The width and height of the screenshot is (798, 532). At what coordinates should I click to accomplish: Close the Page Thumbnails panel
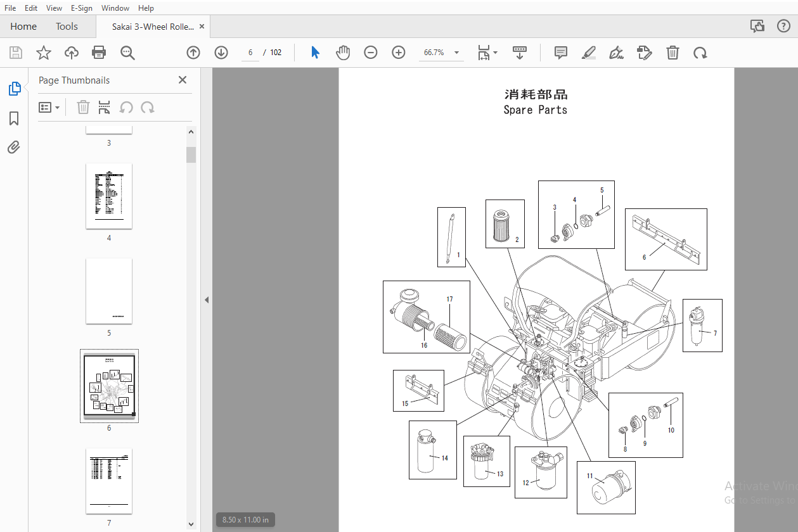[183, 80]
